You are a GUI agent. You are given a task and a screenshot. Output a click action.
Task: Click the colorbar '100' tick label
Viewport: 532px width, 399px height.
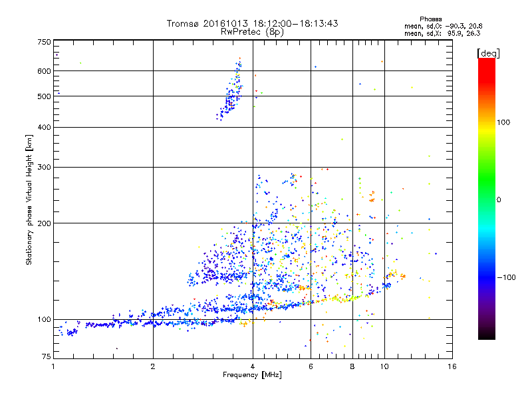click(x=503, y=122)
